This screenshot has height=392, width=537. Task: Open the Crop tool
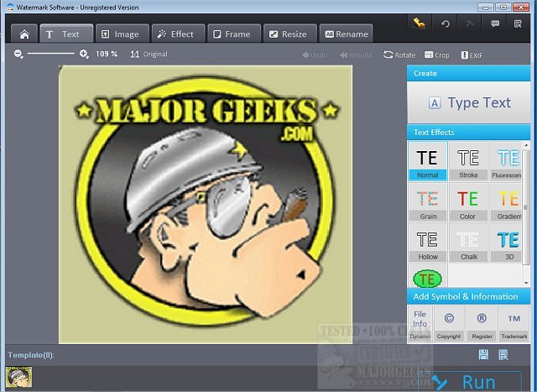pos(437,55)
